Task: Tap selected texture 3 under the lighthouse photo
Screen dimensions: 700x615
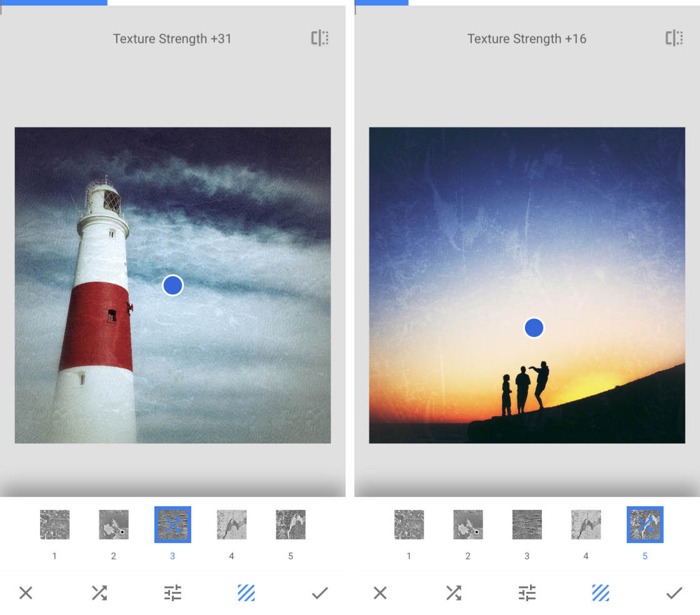Action: [172, 525]
